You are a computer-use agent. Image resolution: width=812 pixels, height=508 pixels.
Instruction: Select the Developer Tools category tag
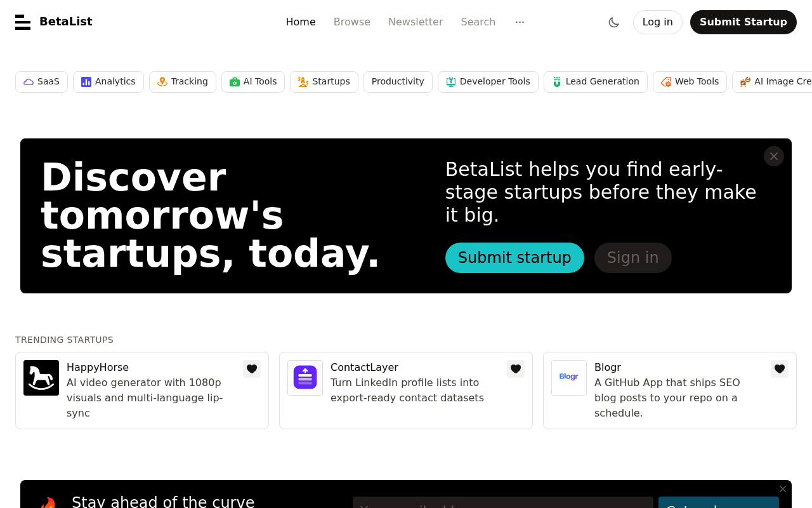coord(488,82)
